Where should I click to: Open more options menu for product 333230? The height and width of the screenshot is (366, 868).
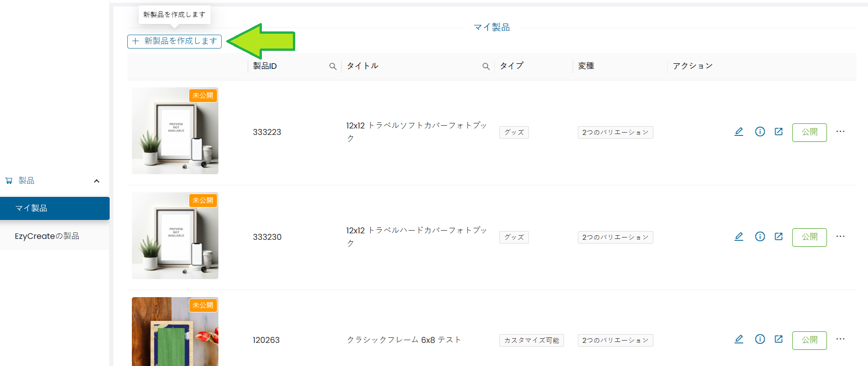840,237
